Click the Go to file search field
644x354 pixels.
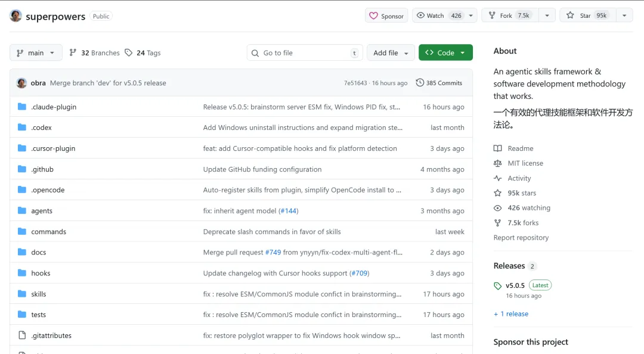coord(304,53)
